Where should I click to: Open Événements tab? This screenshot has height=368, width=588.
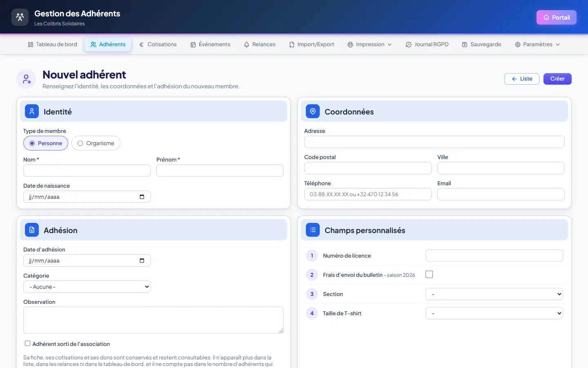[x=210, y=45]
